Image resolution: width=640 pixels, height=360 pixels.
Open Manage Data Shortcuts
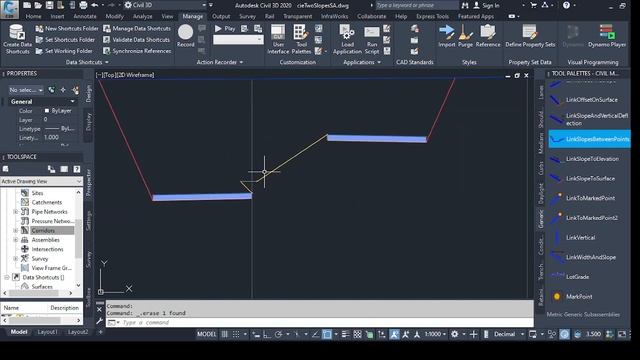137,29
